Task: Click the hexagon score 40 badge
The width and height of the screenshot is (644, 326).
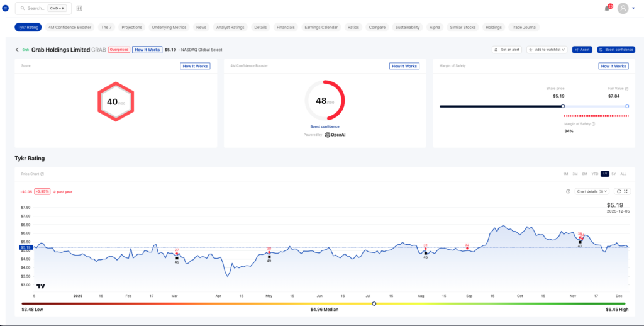Action: click(x=116, y=101)
